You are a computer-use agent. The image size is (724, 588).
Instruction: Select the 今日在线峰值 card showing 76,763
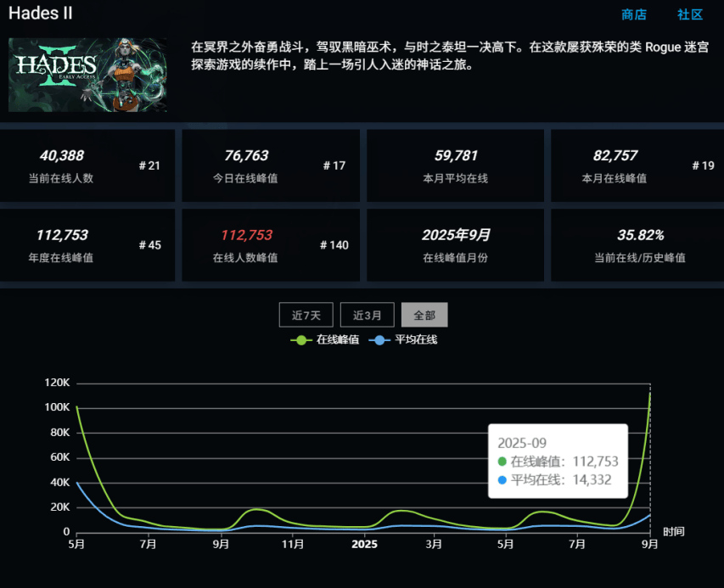coord(246,156)
